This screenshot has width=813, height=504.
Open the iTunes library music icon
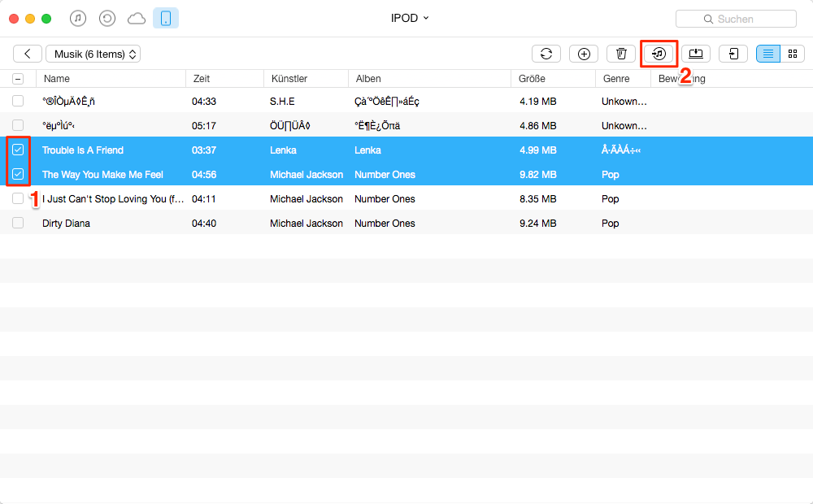tap(78, 19)
